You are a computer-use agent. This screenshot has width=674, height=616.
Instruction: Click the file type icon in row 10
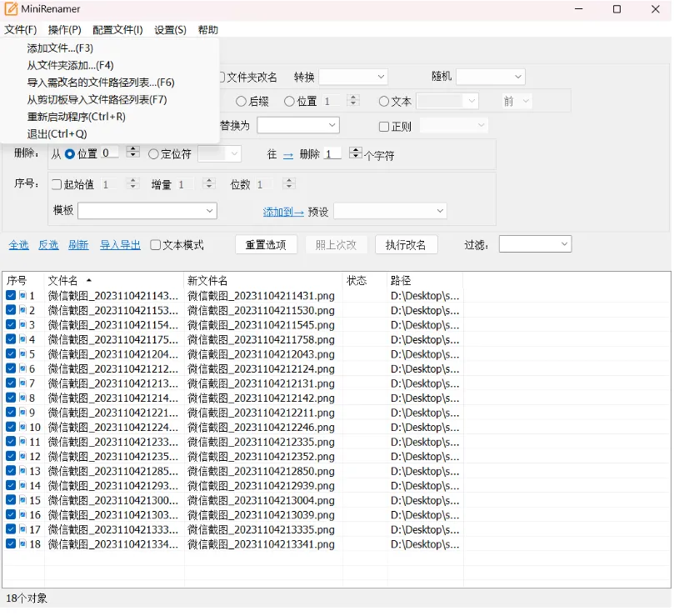tap(22, 427)
